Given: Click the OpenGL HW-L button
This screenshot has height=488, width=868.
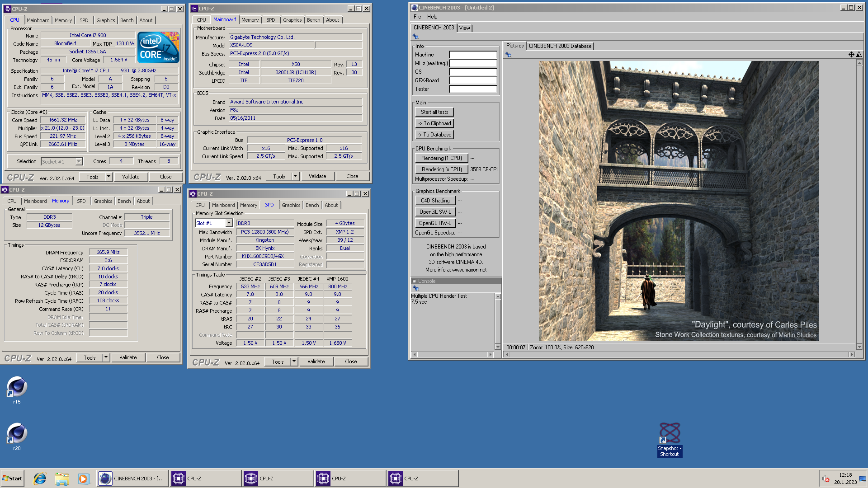Looking at the screenshot, I should [435, 223].
